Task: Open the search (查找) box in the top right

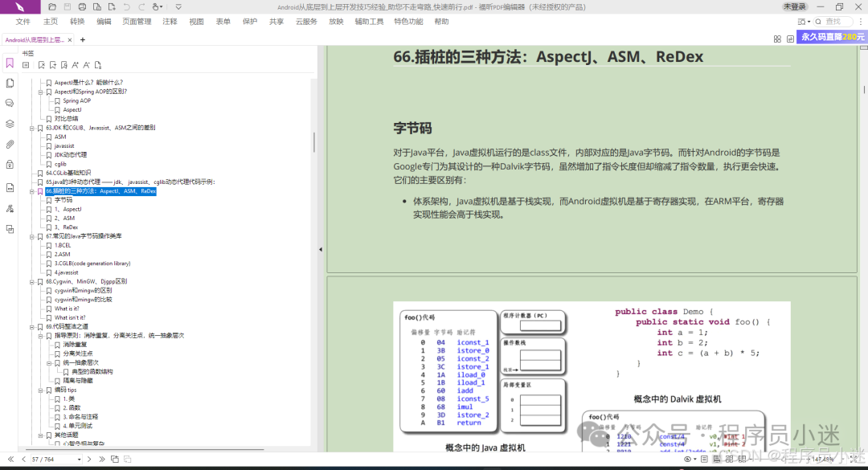Action: click(833, 21)
